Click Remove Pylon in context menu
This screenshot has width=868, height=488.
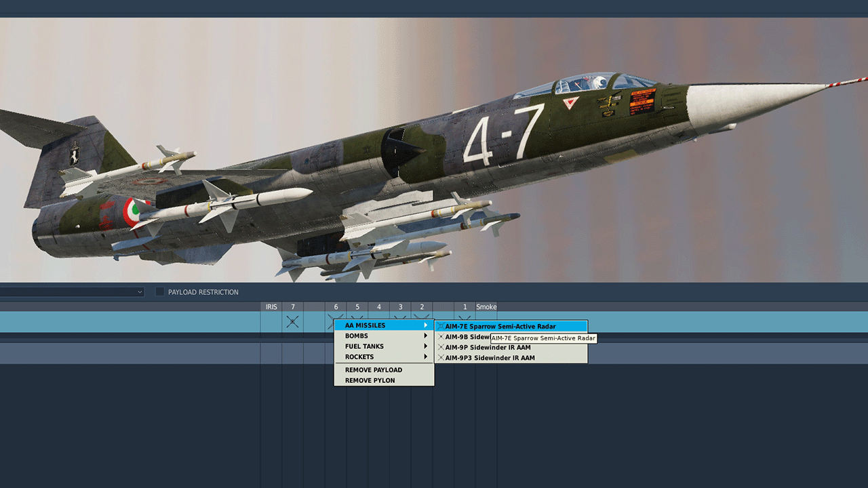(370, 380)
